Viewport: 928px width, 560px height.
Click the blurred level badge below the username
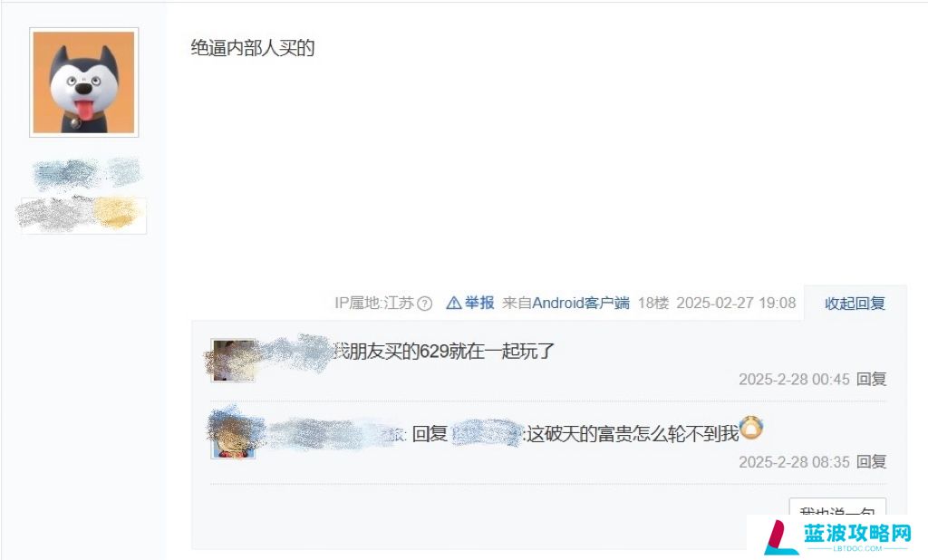82,214
